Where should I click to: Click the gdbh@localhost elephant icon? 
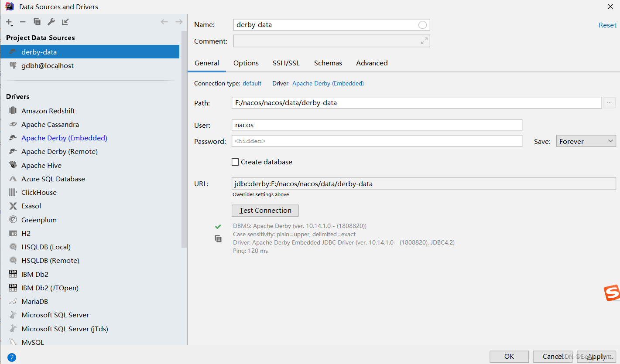click(13, 65)
